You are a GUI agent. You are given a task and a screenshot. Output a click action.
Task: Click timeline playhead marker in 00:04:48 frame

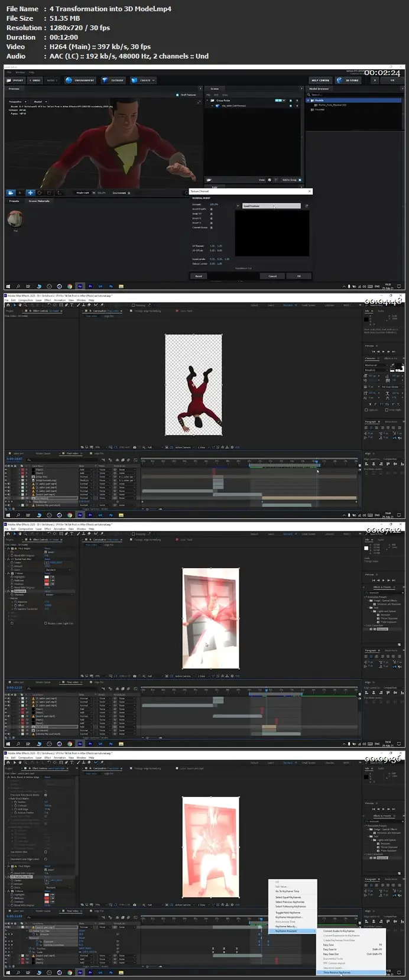[316, 462]
